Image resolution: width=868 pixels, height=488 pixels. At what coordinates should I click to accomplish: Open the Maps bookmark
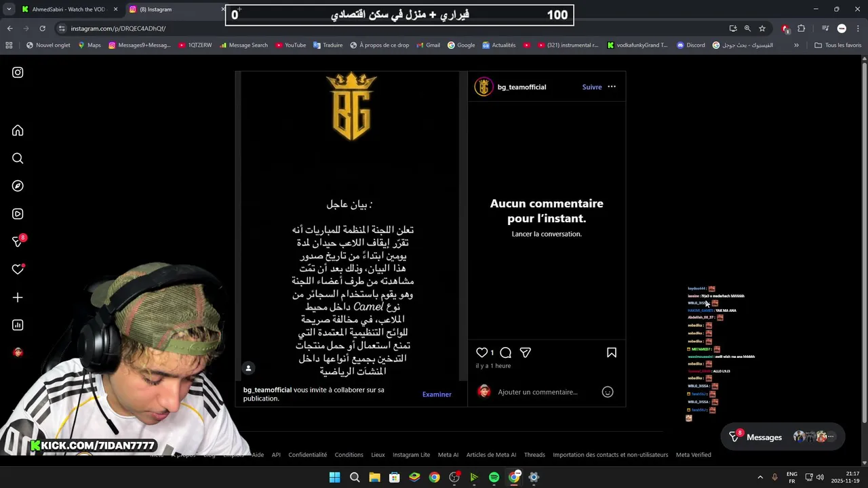coord(90,45)
